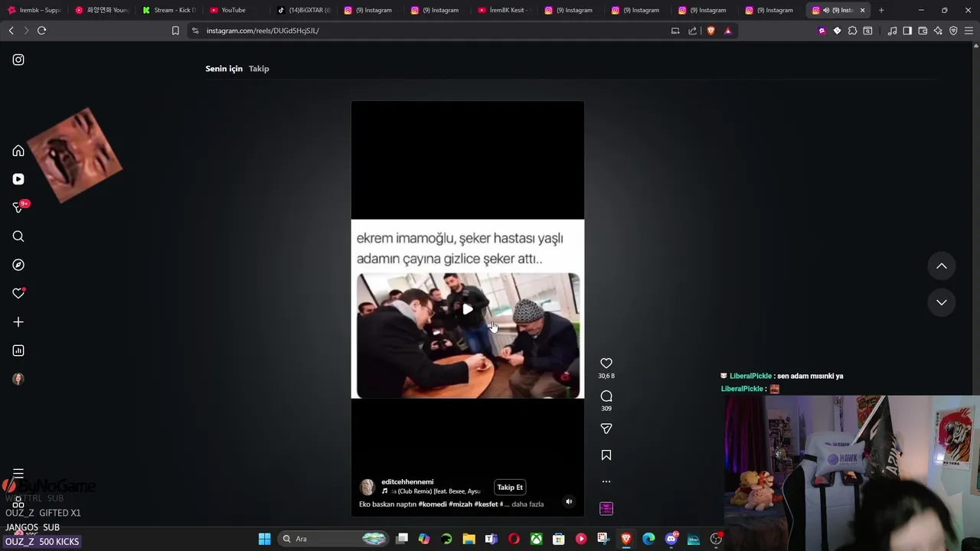This screenshot has width=980, height=551.
Task: Switch to the İremBK Kesit tab
Action: 505,10
